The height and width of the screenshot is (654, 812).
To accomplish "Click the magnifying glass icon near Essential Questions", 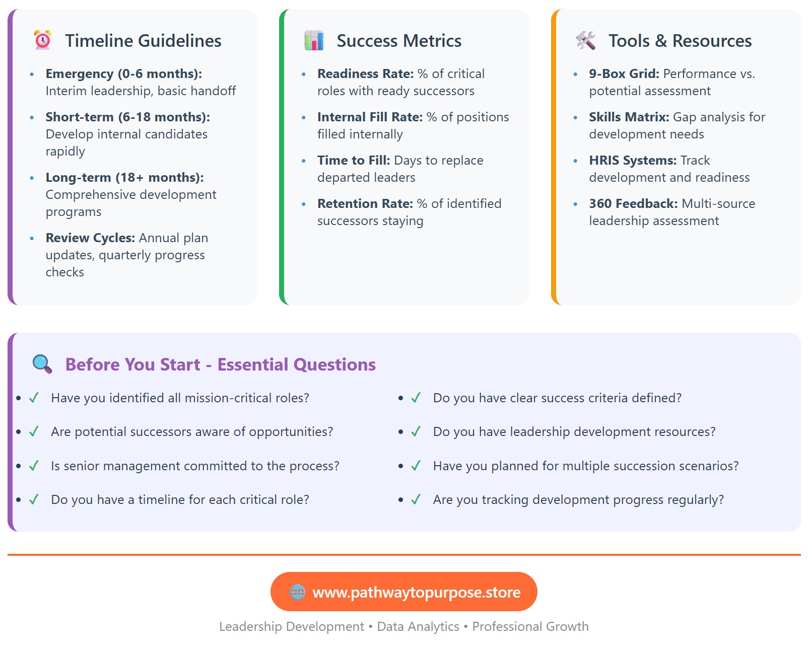I will point(42,364).
